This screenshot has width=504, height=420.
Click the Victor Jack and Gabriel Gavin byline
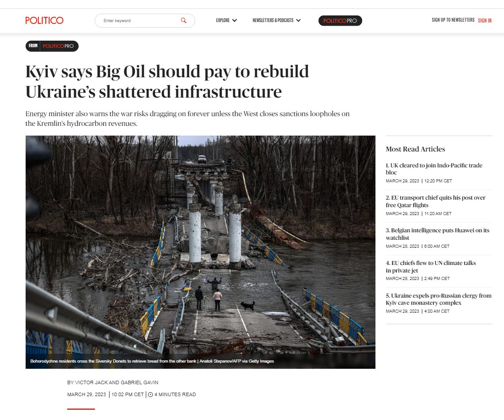point(113,382)
